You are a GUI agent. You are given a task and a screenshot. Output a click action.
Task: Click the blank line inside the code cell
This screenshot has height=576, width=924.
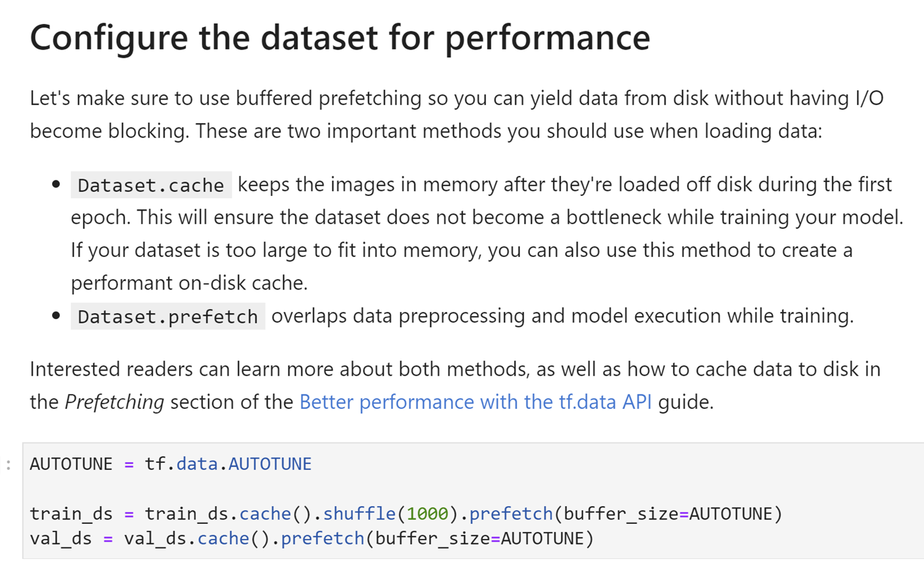pyautogui.click(x=473, y=489)
